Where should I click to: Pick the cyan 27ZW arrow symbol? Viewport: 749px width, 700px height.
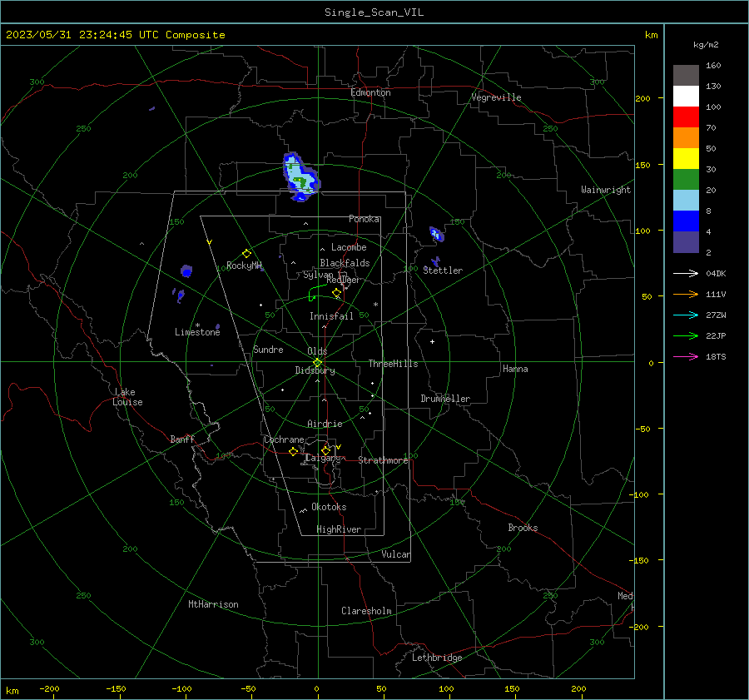tap(686, 315)
